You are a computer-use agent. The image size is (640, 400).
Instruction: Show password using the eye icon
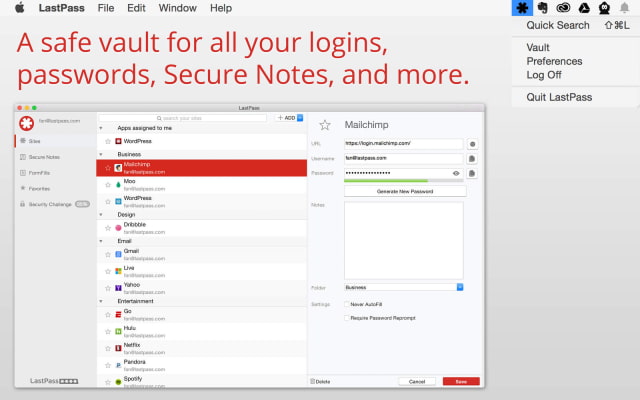click(x=456, y=173)
